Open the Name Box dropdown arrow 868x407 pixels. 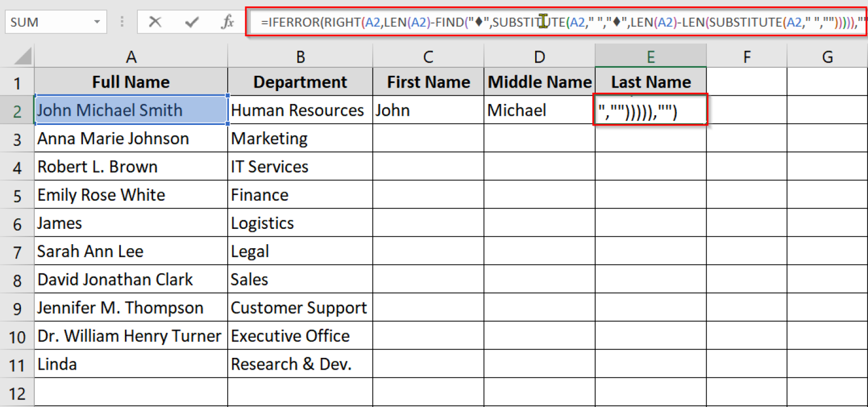point(96,21)
